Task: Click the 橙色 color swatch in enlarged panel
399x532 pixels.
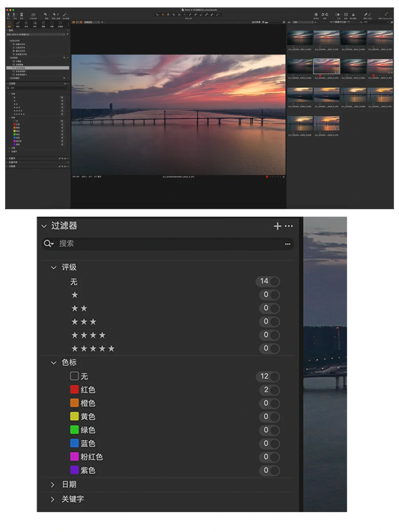Action: 74,403
